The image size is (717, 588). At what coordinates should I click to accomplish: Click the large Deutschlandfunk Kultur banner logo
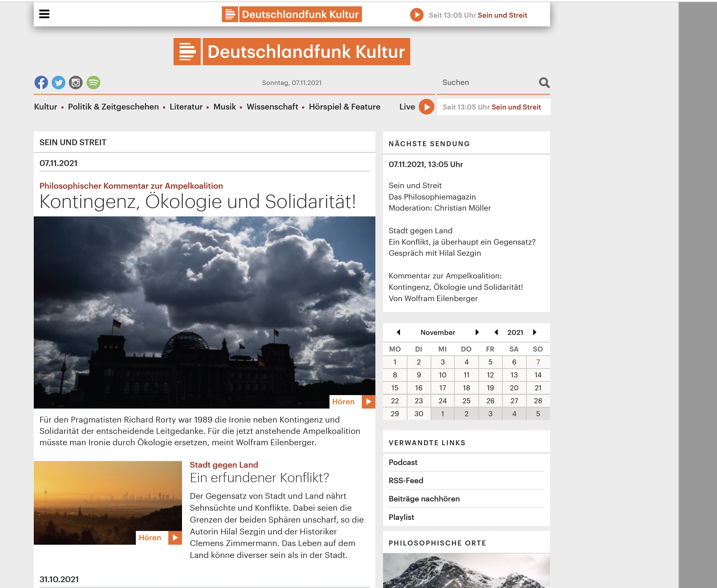point(292,51)
